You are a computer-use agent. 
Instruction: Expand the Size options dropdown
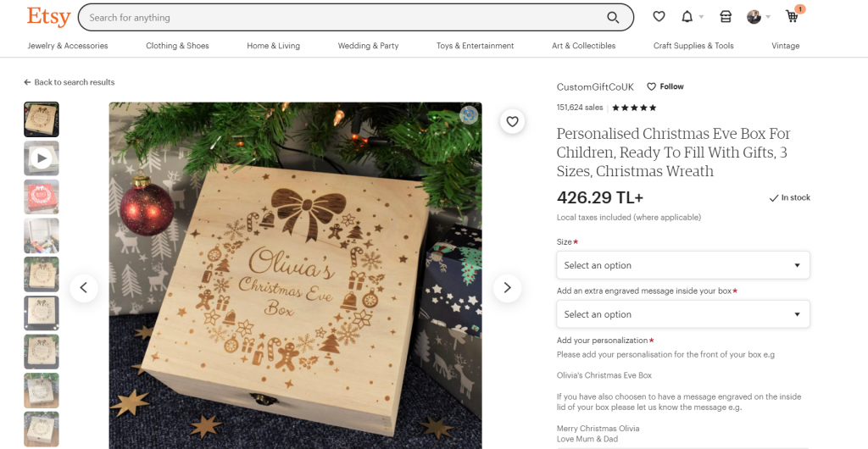point(682,265)
